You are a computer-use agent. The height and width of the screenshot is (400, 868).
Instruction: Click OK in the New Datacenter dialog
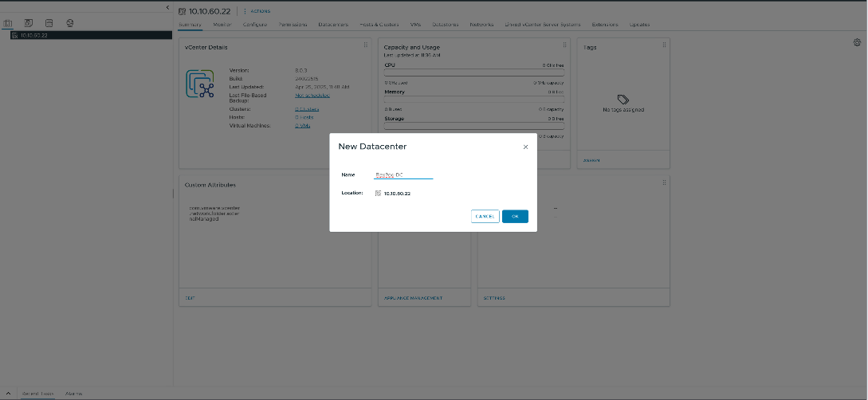[515, 216]
